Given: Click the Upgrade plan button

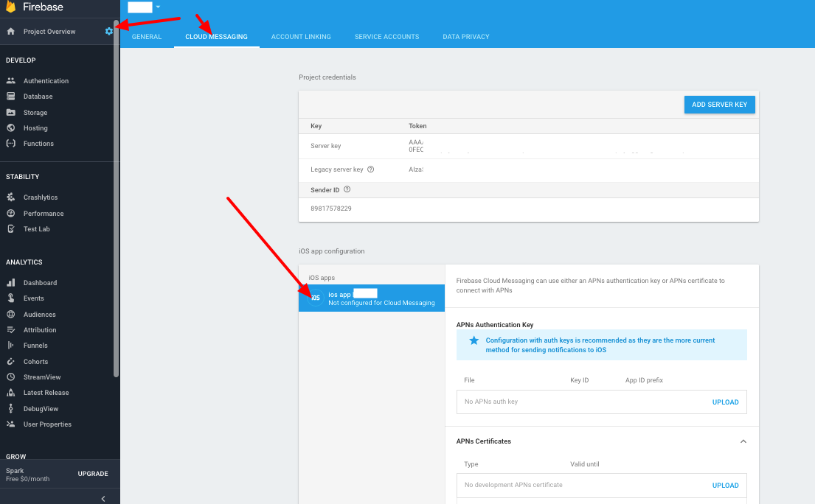Looking at the screenshot, I should [x=93, y=473].
